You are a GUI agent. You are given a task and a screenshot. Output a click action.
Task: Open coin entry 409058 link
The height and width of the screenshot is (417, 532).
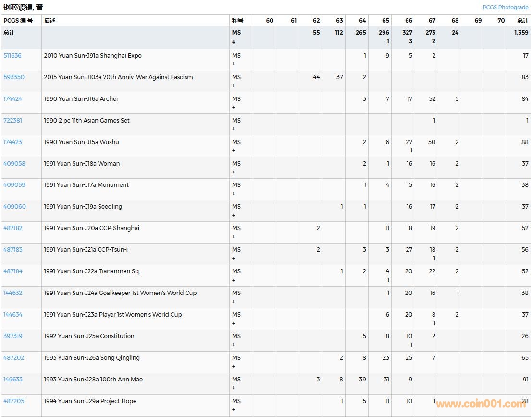14,164
